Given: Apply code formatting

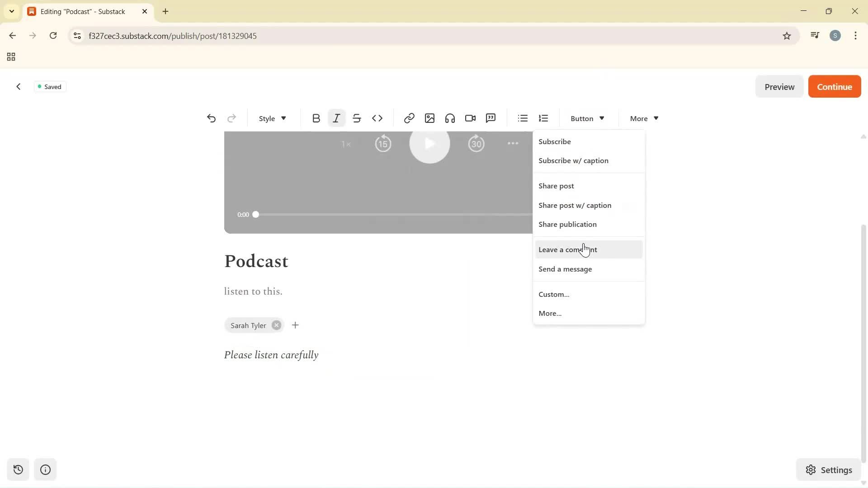Looking at the screenshot, I should tap(378, 118).
